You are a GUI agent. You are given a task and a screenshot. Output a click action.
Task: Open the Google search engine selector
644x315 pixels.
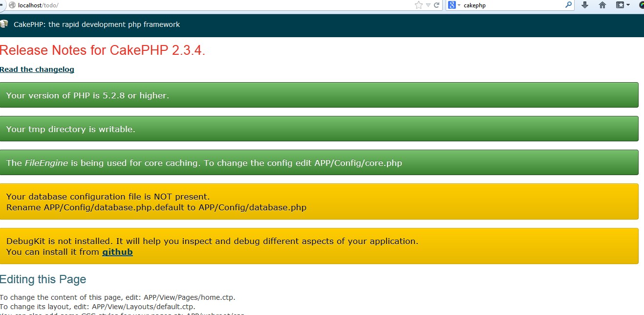tap(454, 5)
